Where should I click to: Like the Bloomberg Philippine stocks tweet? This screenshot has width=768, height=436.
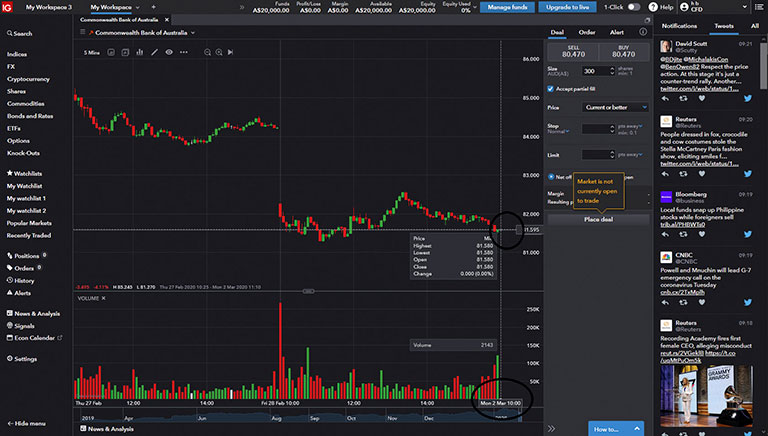click(x=702, y=234)
